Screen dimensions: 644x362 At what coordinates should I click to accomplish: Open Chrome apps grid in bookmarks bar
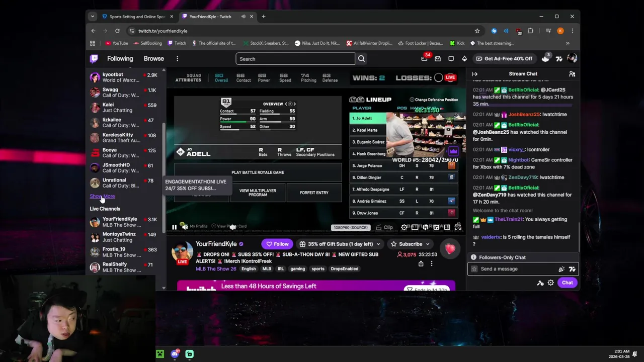(93, 43)
